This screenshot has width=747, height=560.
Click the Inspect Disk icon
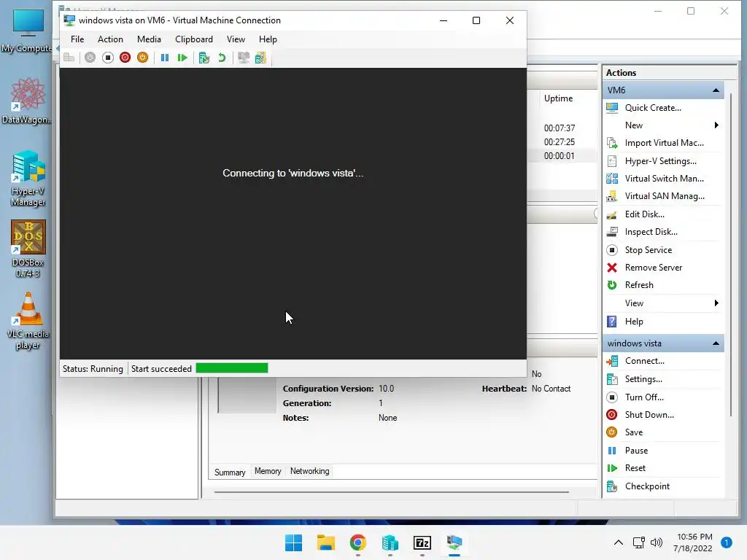pyautogui.click(x=612, y=232)
